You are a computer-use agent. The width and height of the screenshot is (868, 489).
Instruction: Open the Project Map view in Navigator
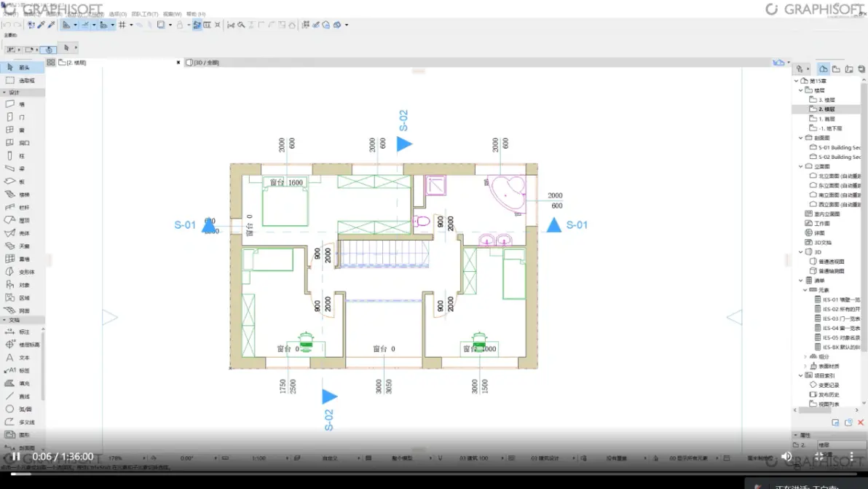tap(824, 69)
